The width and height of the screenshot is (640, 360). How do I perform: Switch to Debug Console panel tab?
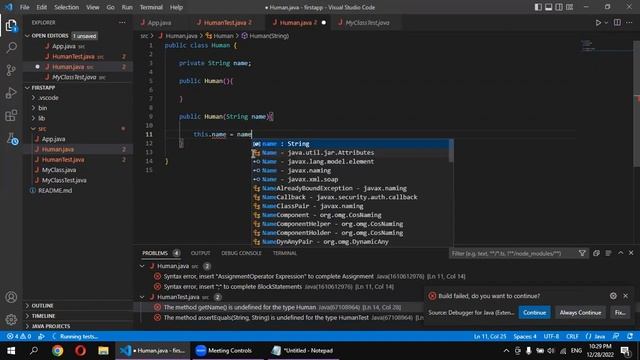[241, 253]
